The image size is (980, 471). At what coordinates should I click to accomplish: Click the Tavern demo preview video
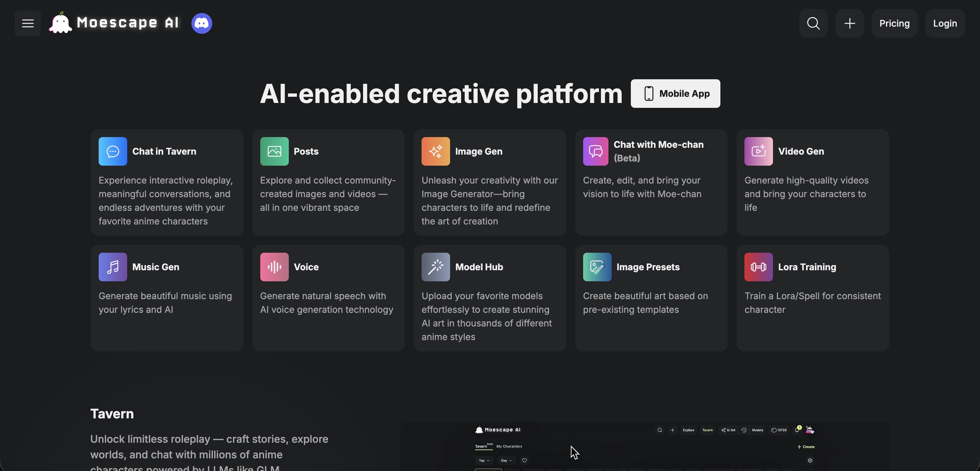[x=644, y=446]
